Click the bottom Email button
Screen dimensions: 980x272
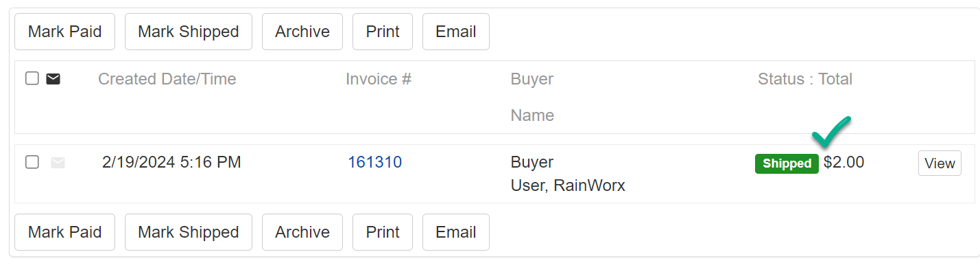pyautogui.click(x=456, y=232)
